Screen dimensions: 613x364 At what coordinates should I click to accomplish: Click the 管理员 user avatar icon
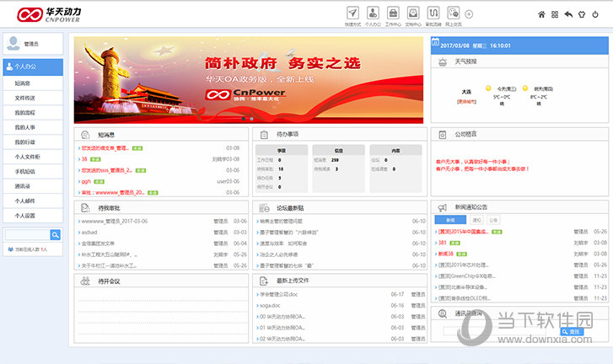coord(13,43)
